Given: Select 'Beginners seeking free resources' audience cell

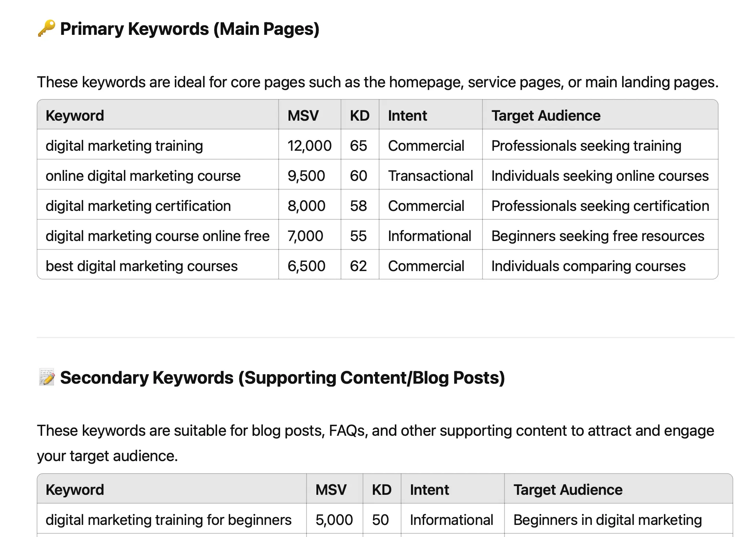Looking at the screenshot, I should point(598,236).
